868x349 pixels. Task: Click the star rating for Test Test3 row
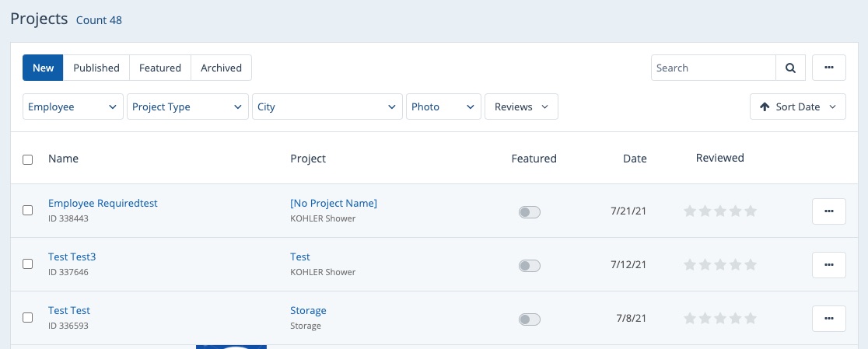[719, 265]
